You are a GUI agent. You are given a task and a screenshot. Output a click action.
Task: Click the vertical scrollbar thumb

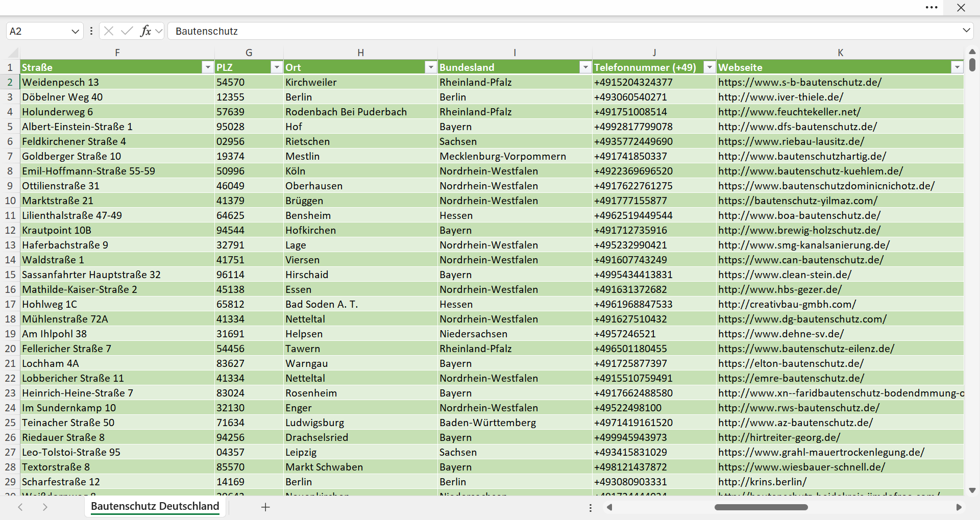(x=972, y=65)
